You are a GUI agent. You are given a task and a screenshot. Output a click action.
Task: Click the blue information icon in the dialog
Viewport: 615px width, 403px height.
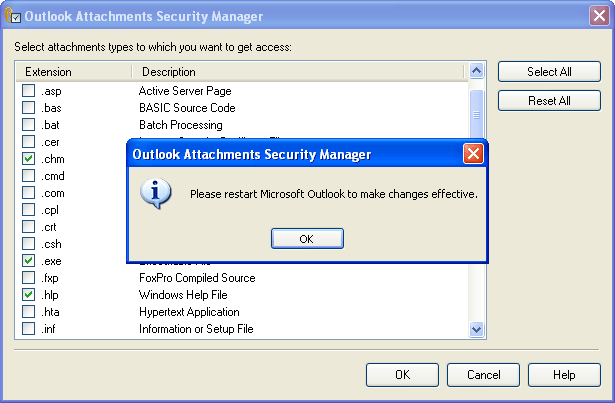156,193
